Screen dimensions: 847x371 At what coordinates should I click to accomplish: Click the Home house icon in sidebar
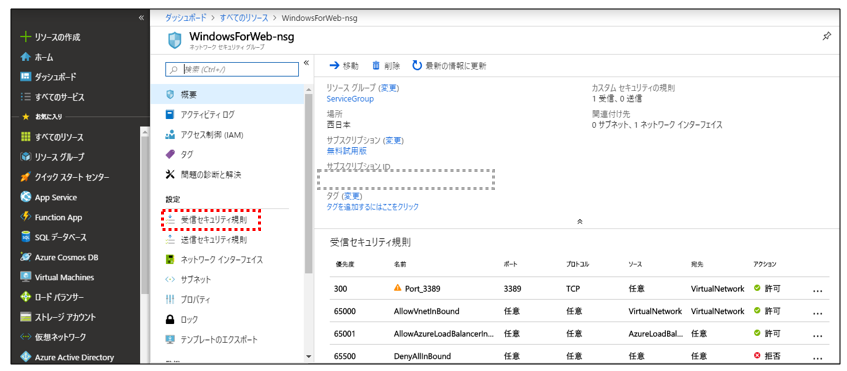click(x=25, y=57)
